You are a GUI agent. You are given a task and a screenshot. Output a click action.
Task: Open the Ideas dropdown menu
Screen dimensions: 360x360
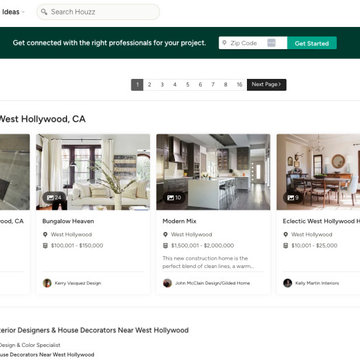click(13, 12)
